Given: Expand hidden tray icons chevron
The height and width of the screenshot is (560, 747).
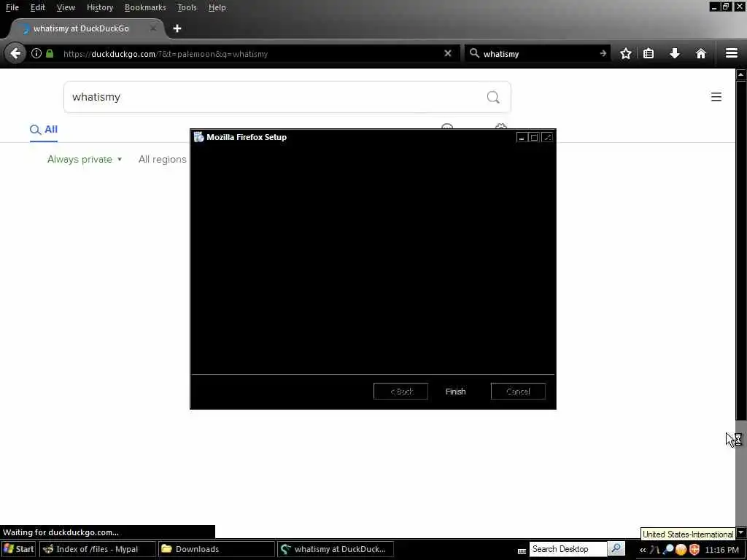Looking at the screenshot, I should tap(642, 550).
